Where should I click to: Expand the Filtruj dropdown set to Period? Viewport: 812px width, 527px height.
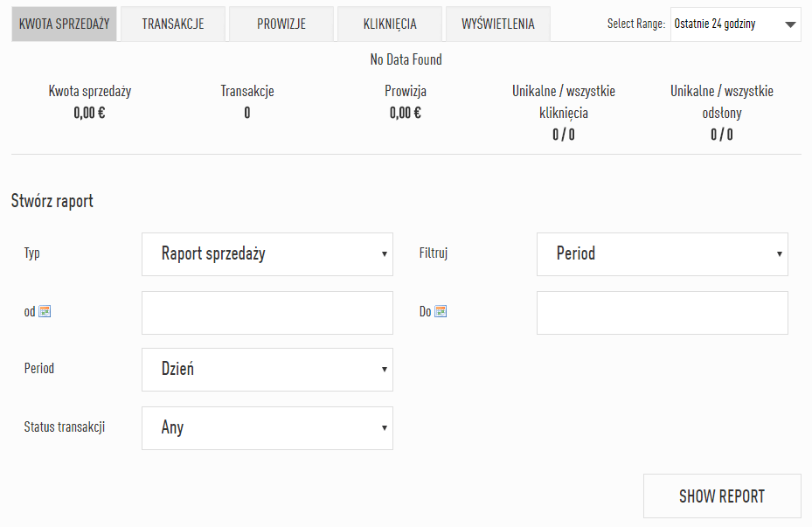(662, 254)
